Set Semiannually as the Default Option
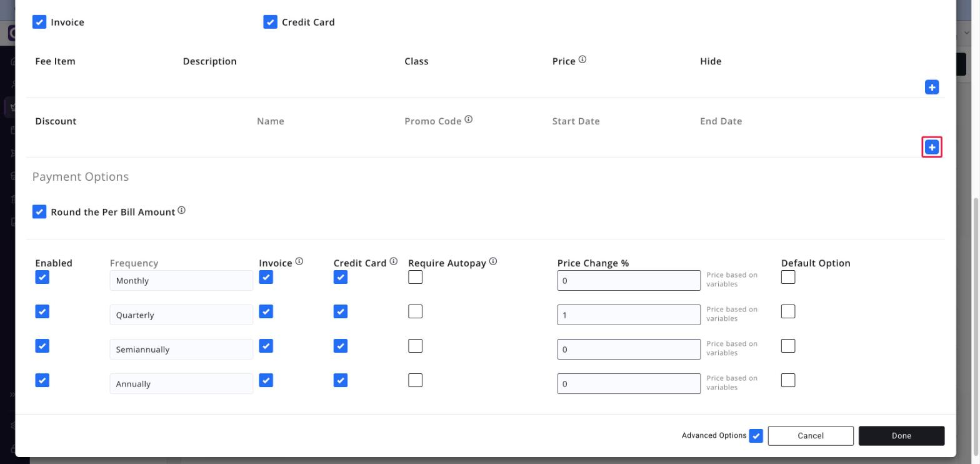 [788, 346]
